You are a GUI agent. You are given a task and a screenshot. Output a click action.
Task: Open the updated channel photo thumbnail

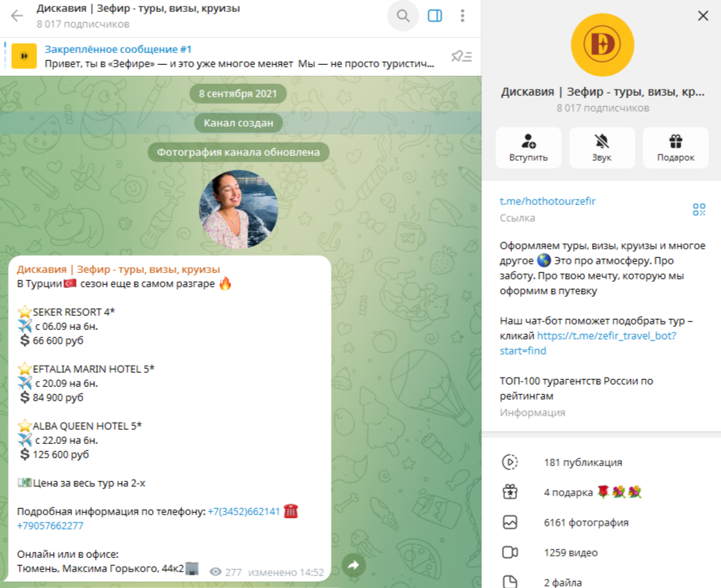tap(239, 209)
